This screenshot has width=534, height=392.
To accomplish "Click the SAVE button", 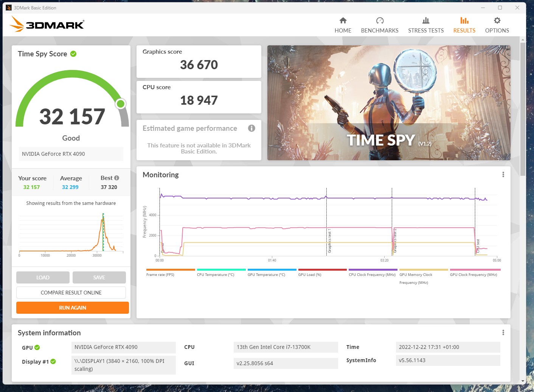I will point(99,277).
